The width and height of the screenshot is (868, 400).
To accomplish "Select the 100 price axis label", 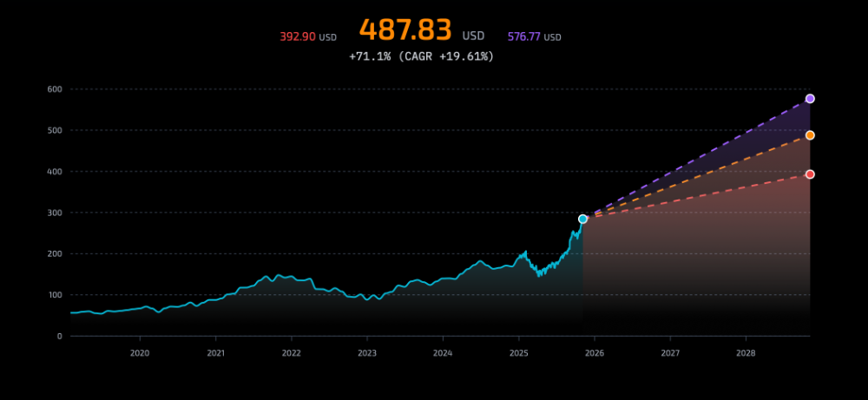I will click(x=54, y=295).
